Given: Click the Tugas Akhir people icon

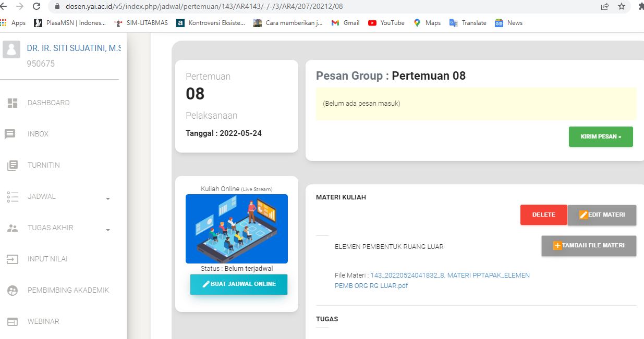Looking at the screenshot, I should pyautogui.click(x=13, y=228).
